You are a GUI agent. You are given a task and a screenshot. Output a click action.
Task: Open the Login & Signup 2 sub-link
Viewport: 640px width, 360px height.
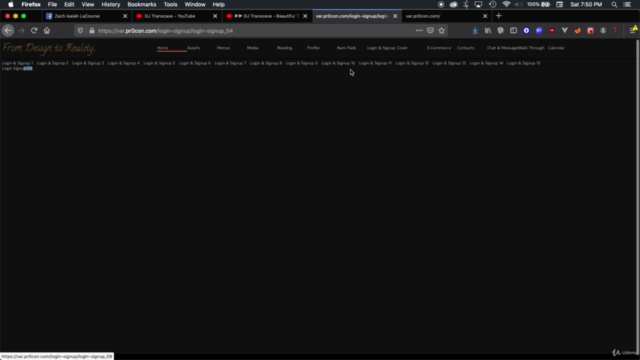(x=53, y=63)
